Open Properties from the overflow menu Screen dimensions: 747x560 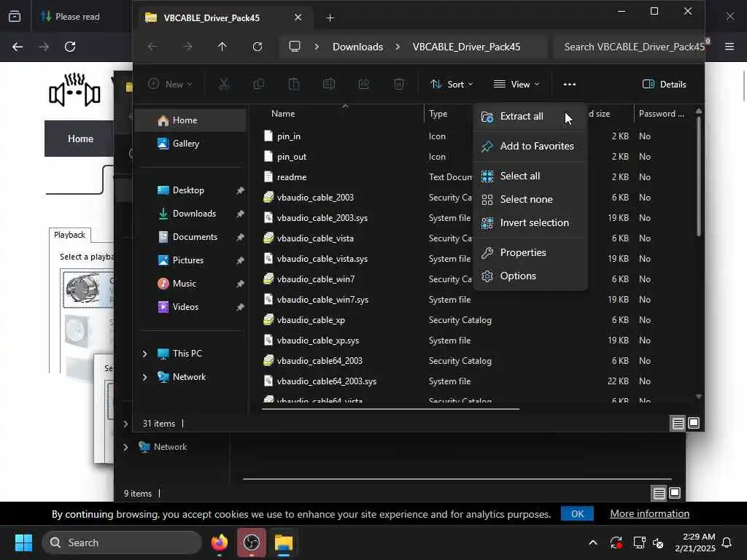coord(530,253)
